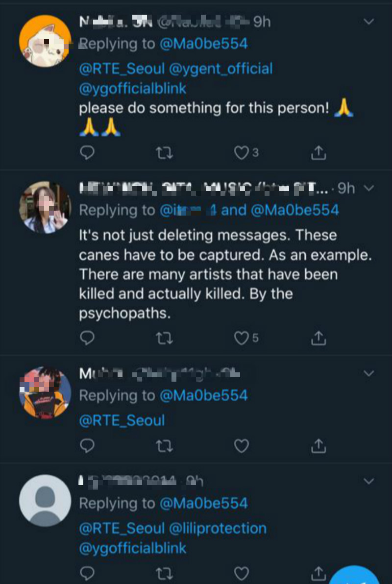Retweet the tweet mentioning only @RTE_Seoul
This screenshot has height=584, width=392.
[x=164, y=446]
